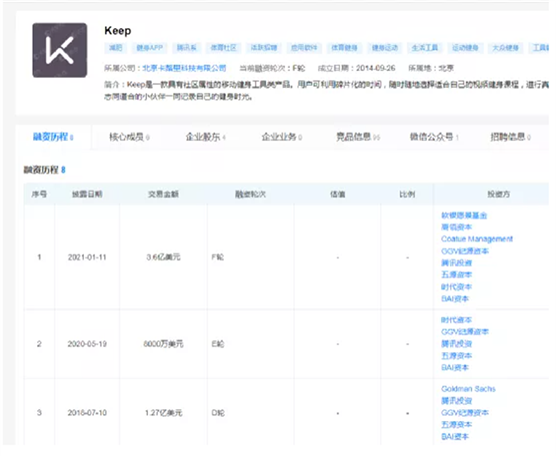
Task: Select the 企业业务 tab
Action: [282, 137]
